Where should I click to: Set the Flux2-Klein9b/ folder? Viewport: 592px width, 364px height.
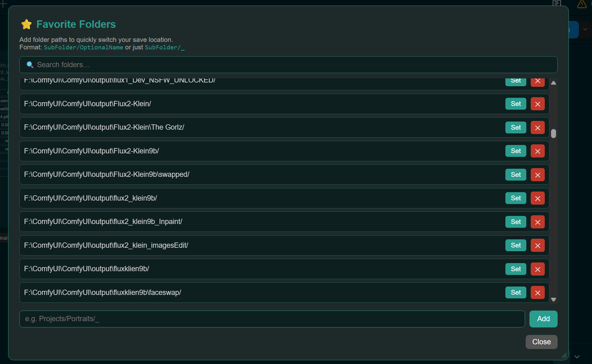(x=516, y=151)
